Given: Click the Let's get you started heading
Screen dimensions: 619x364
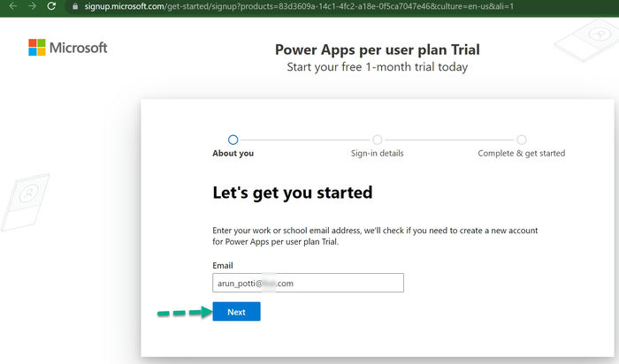Looking at the screenshot, I should tap(293, 193).
